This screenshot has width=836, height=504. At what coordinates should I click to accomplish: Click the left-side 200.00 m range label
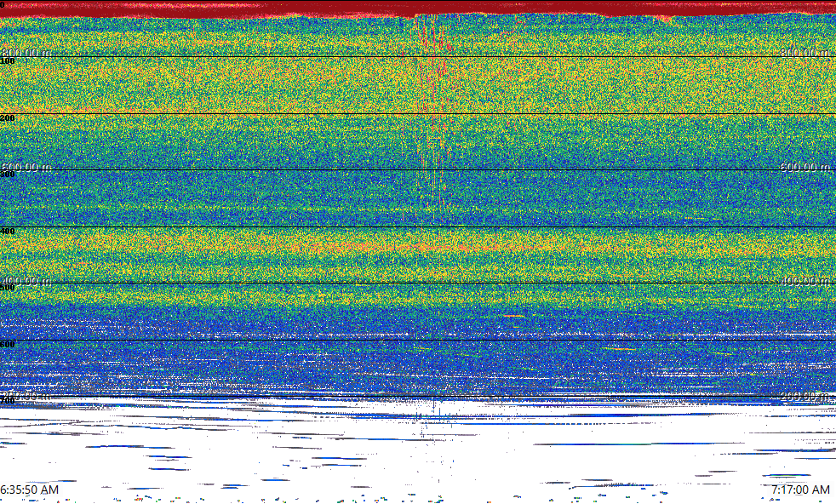(x=26, y=396)
